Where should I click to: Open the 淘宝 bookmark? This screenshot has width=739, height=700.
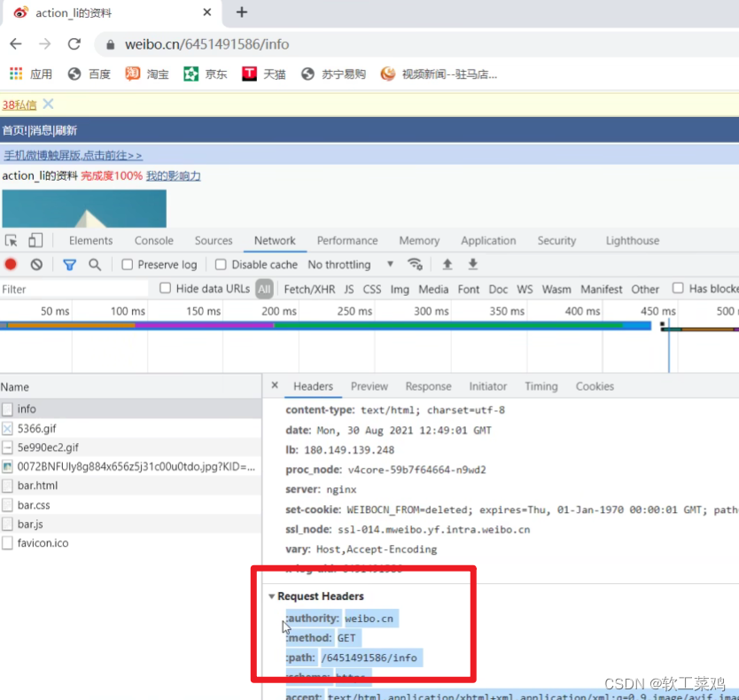coord(147,74)
